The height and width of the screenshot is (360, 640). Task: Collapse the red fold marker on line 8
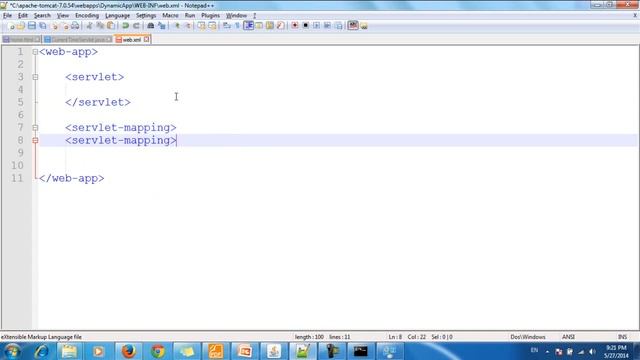tap(35, 140)
